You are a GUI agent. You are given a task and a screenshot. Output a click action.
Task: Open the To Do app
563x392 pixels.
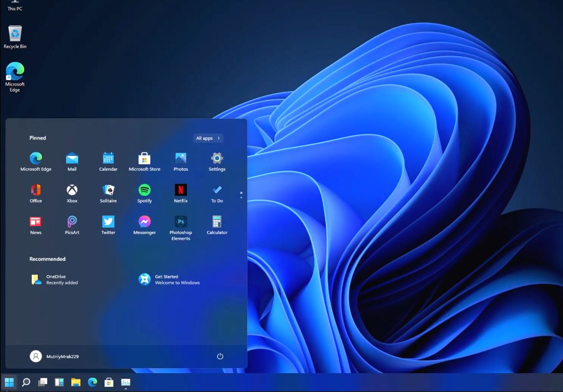click(x=217, y=193)
